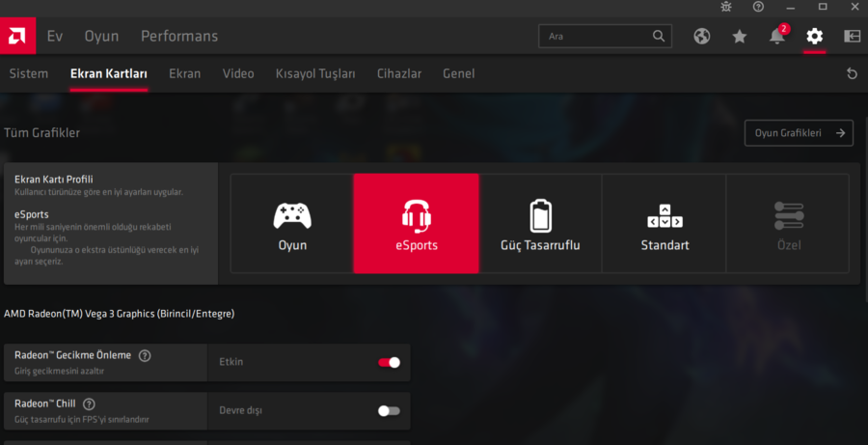Click the AMD logo icon
The height and width of the screenshot is (445, 868).
[17, 36]
